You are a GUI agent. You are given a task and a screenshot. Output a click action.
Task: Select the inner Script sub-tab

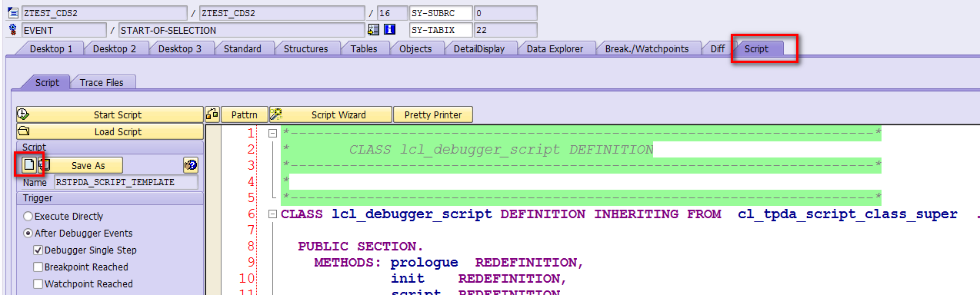[47, 82]
